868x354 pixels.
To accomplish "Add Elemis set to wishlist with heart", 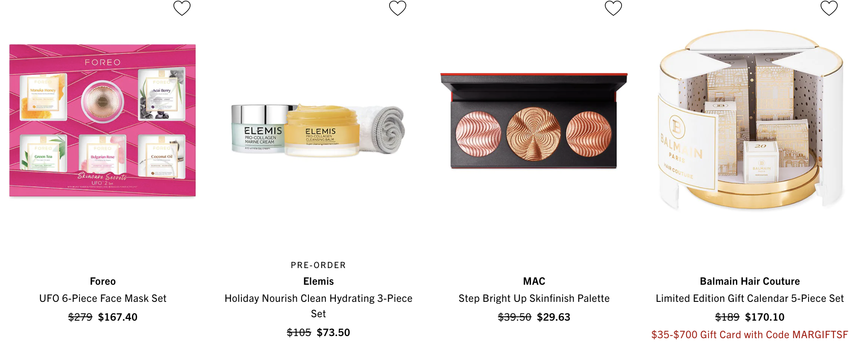I will pos(398,8).
